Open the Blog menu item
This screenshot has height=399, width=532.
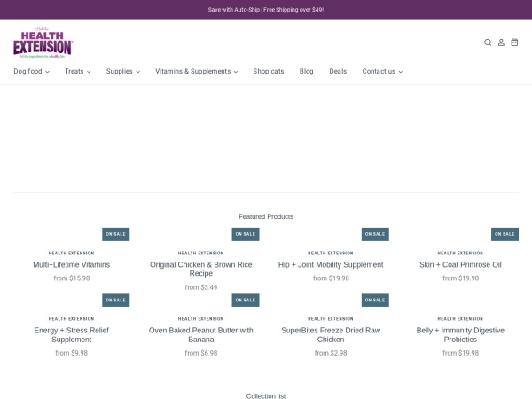pos(306,71)
